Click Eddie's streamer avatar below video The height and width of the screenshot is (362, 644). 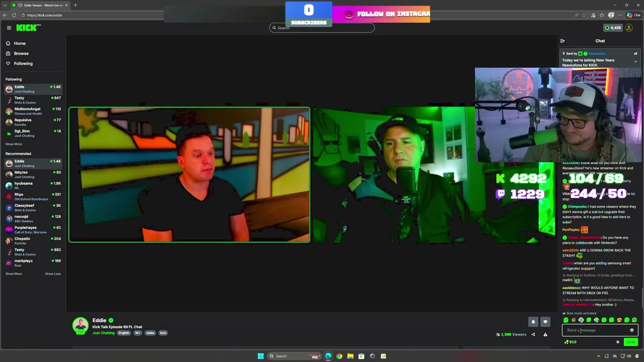(x=80, y=326)
